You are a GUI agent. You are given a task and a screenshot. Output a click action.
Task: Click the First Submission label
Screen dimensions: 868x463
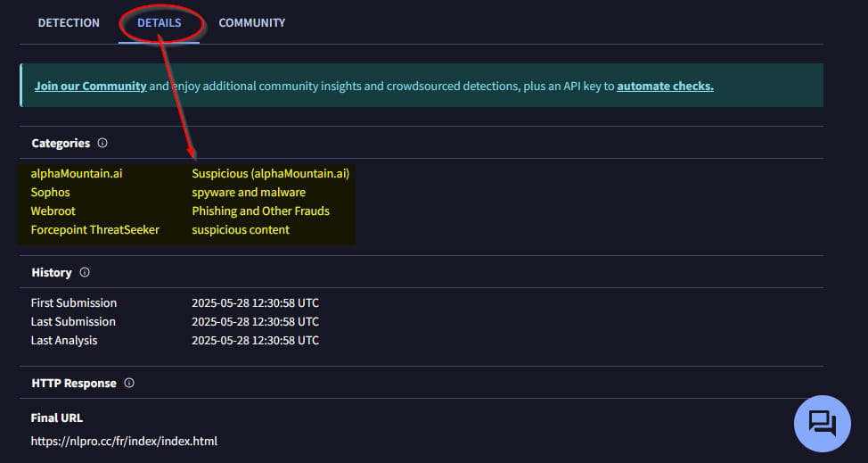tap(74, 303)
